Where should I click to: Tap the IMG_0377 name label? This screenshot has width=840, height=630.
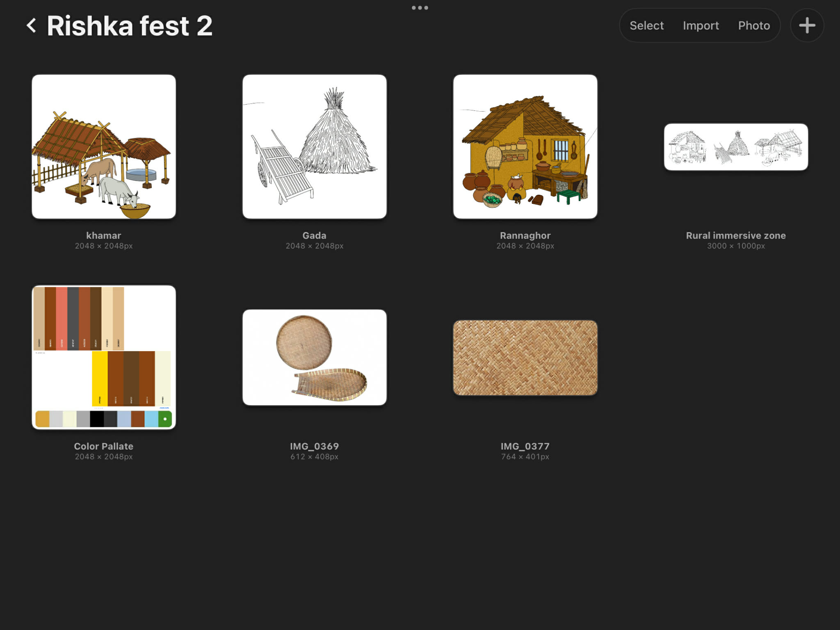pyautogui.click(x=525, y=446)
